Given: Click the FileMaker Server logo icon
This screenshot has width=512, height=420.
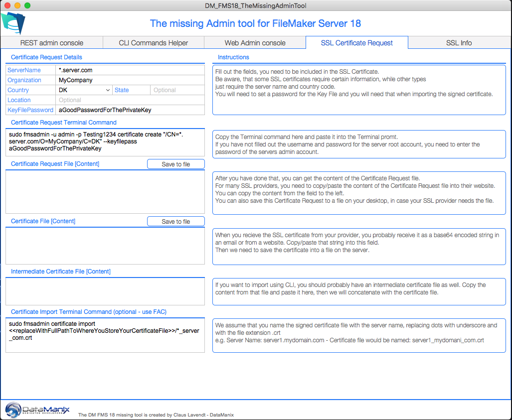Looking at the screenshot, I should [13, 23].
